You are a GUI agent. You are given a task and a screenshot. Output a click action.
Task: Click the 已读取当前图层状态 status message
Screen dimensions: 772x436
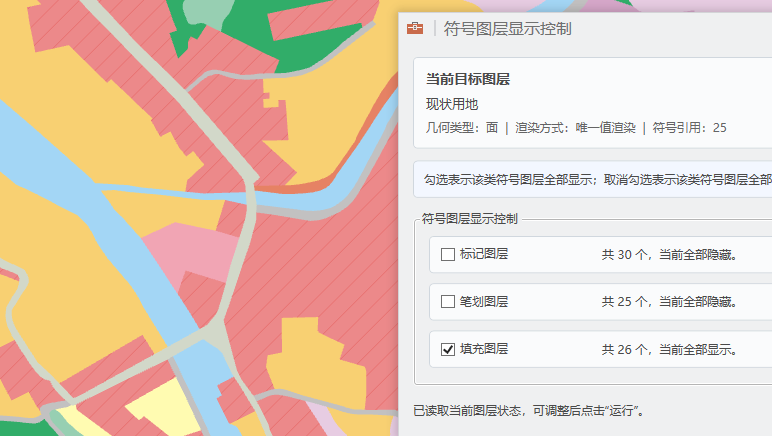[528, 410]
